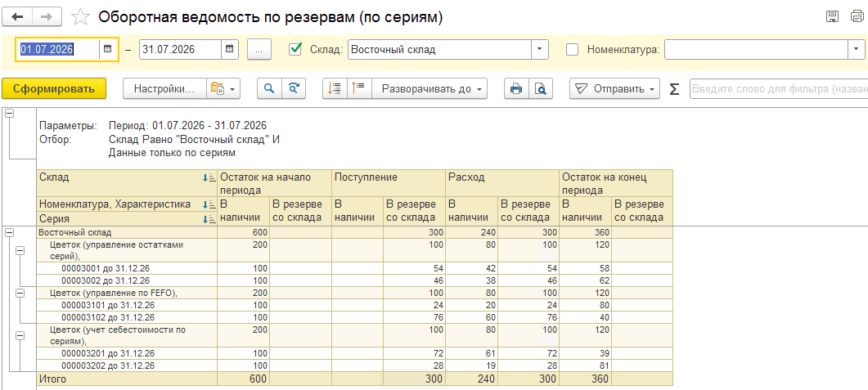This screenshot has width=868, height=390.
Task: Collapse the report parameters section
Action: tap(9, 113)
